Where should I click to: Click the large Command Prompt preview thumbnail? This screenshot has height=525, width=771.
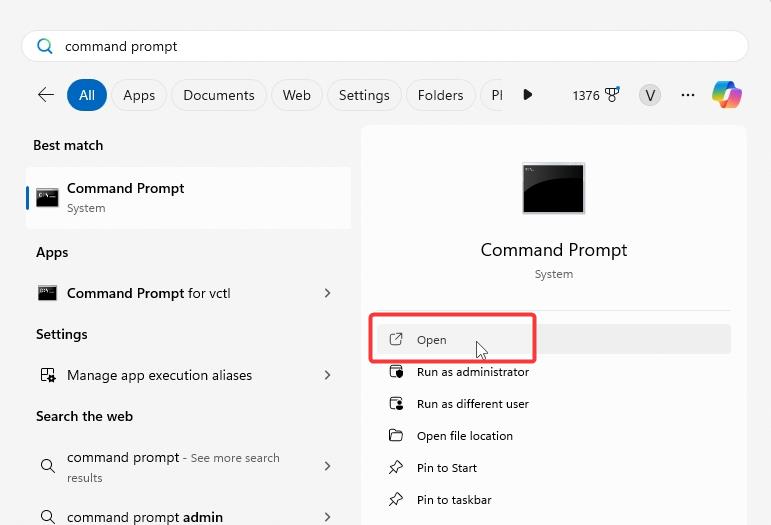pyautogui.click(x=554, y=188)
